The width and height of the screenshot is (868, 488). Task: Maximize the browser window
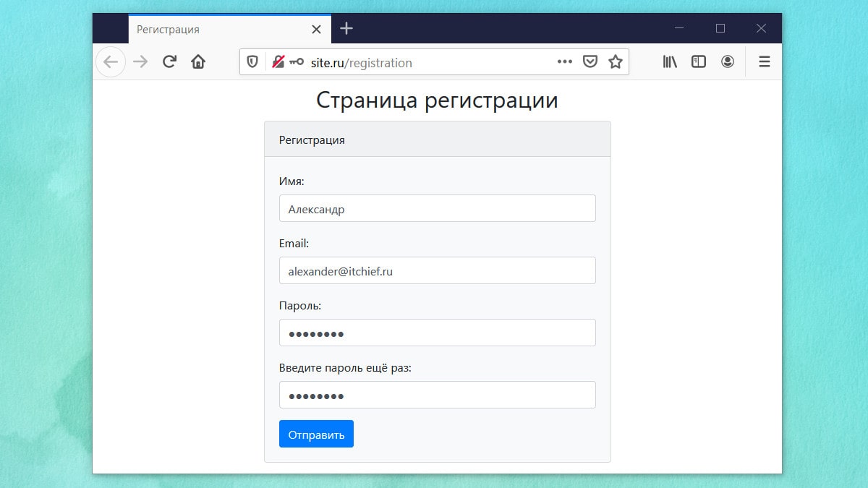(x=720, y=28)
